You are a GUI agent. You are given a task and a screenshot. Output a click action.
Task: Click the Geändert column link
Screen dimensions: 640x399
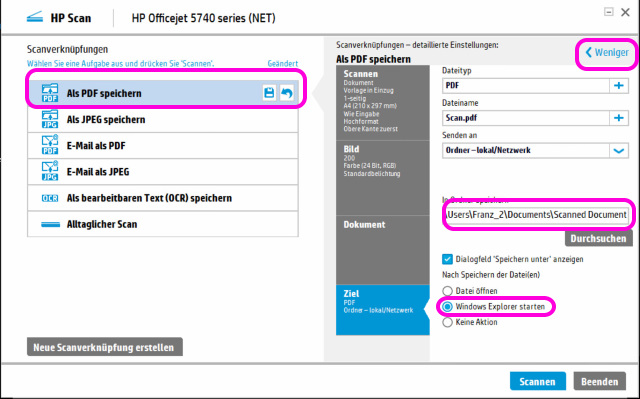(282, 64)
